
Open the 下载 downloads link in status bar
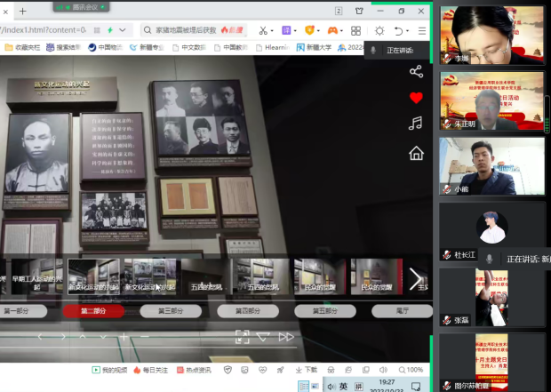tap(306, 370)
